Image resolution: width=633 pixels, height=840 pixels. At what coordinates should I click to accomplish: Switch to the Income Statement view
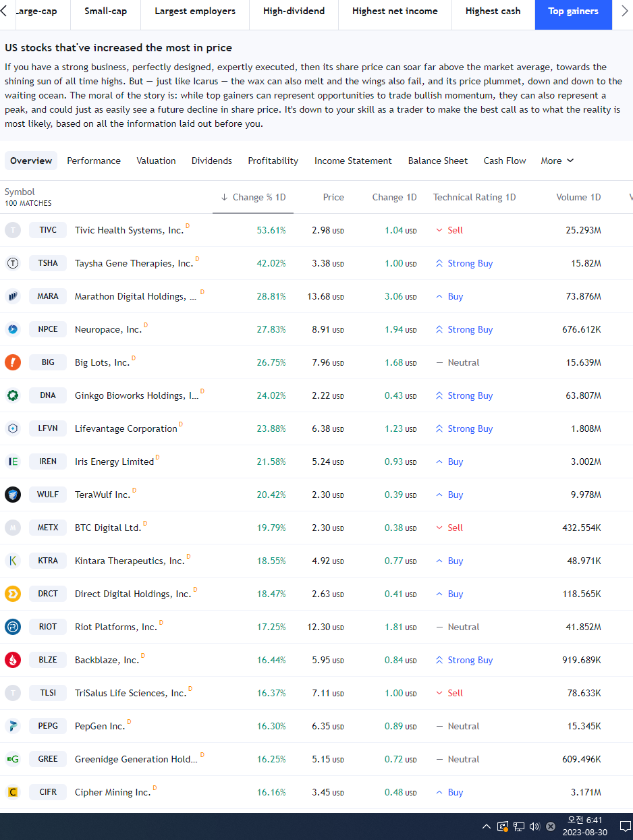(x=353, y=161)
